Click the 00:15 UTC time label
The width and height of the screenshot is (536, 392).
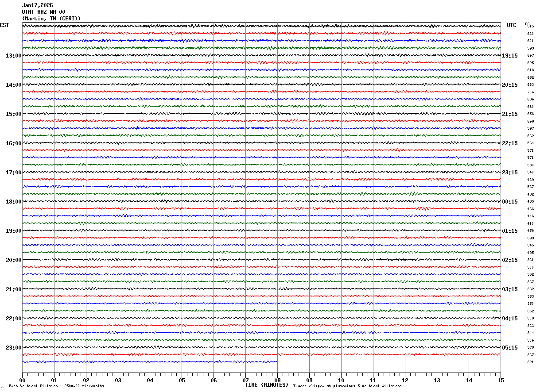(510, 202)
